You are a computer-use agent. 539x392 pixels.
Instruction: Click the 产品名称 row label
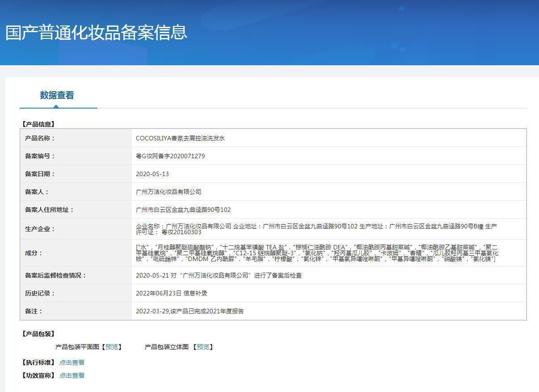point(40,138)
